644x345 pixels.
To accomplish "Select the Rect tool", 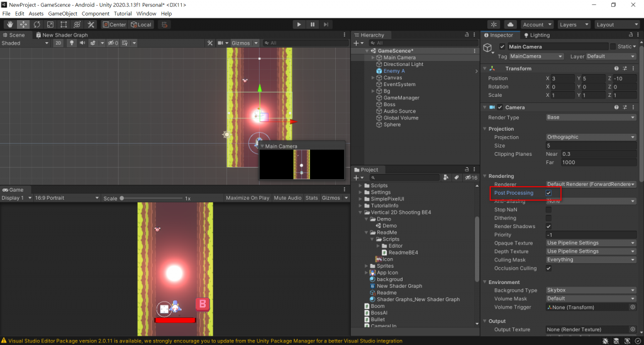I will (64, 25).
